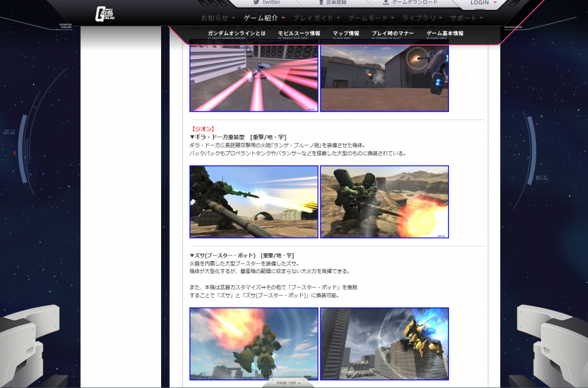Open left ギラ・ドーガ重装型 screenshot with firing cannon
The width and height of the screenshot is (588, 388).
click(254, 202)
